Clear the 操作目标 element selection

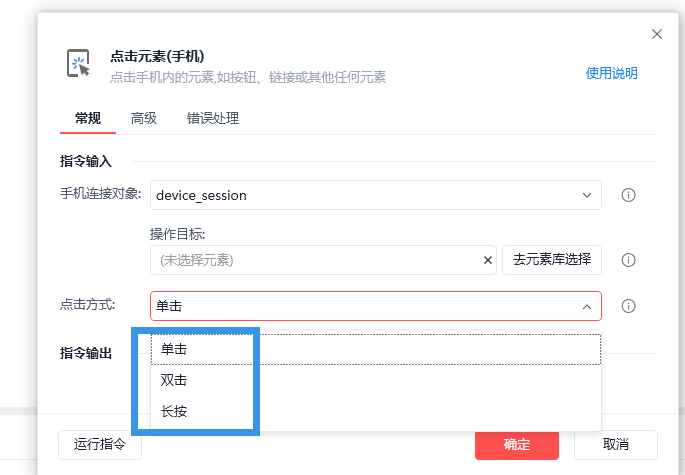[488, 260]
